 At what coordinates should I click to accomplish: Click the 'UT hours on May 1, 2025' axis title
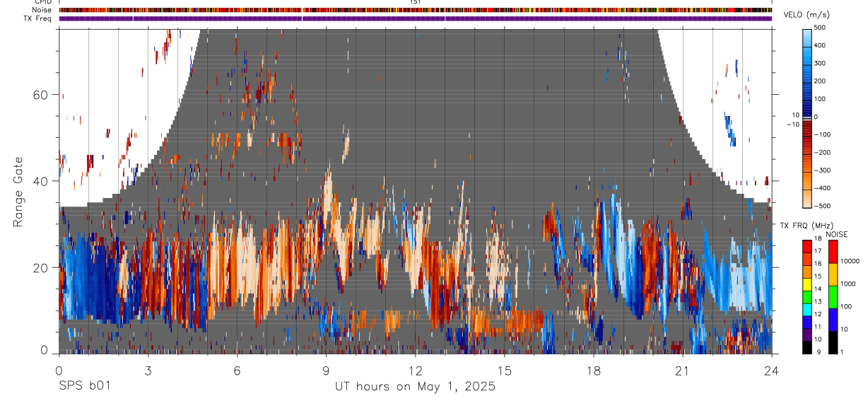tap(415, 387)
